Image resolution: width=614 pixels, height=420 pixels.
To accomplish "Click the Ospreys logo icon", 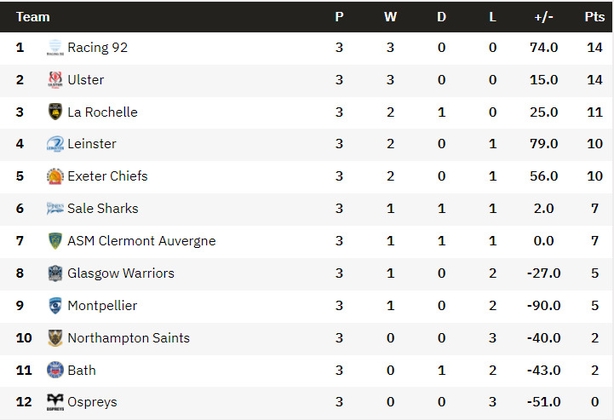I will click(55, 402).
